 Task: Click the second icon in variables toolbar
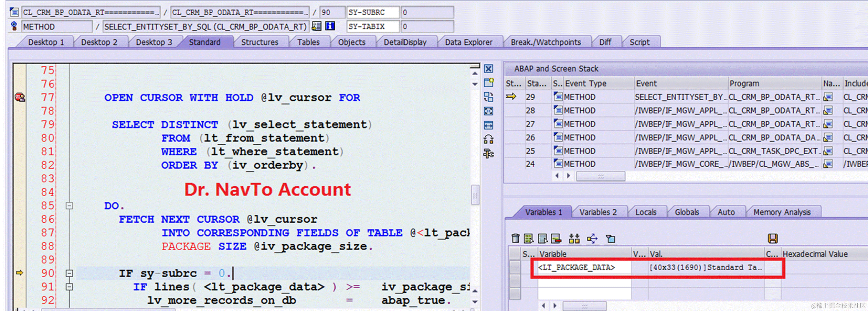coord(528,238)
